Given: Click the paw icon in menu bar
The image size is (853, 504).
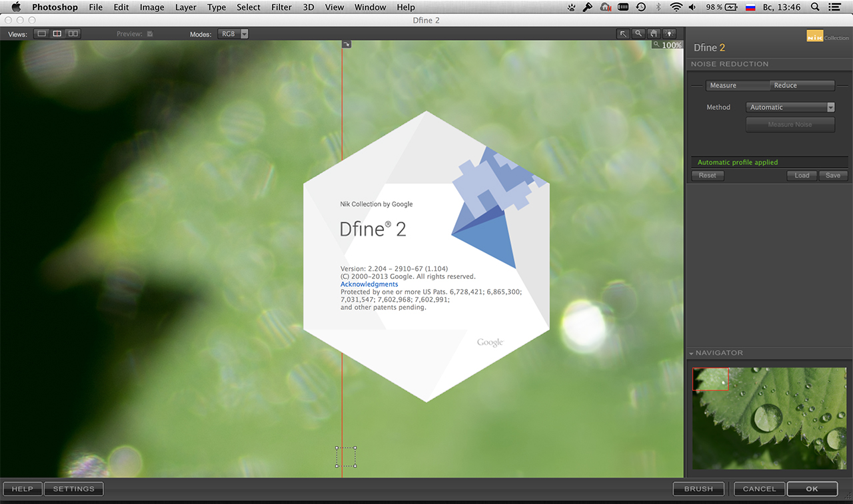Looking at the screenshot, I should (572, 7).
